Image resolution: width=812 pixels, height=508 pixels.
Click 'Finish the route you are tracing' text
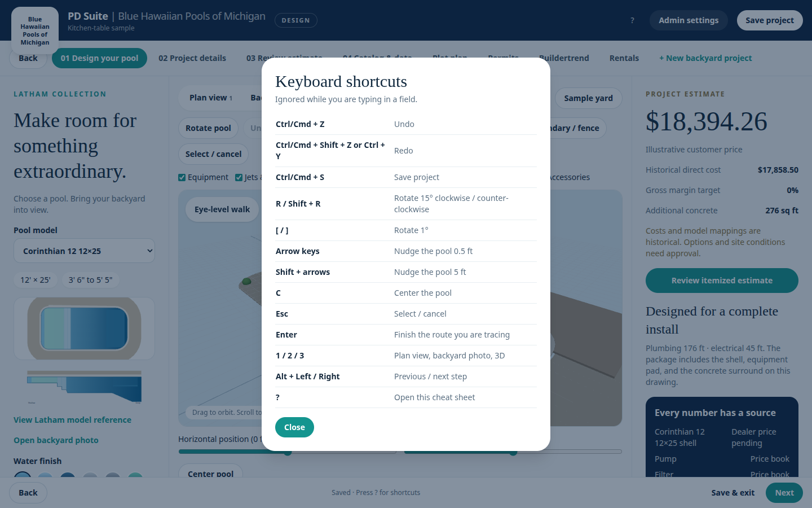pyautogui.click(x=452, y=335)
